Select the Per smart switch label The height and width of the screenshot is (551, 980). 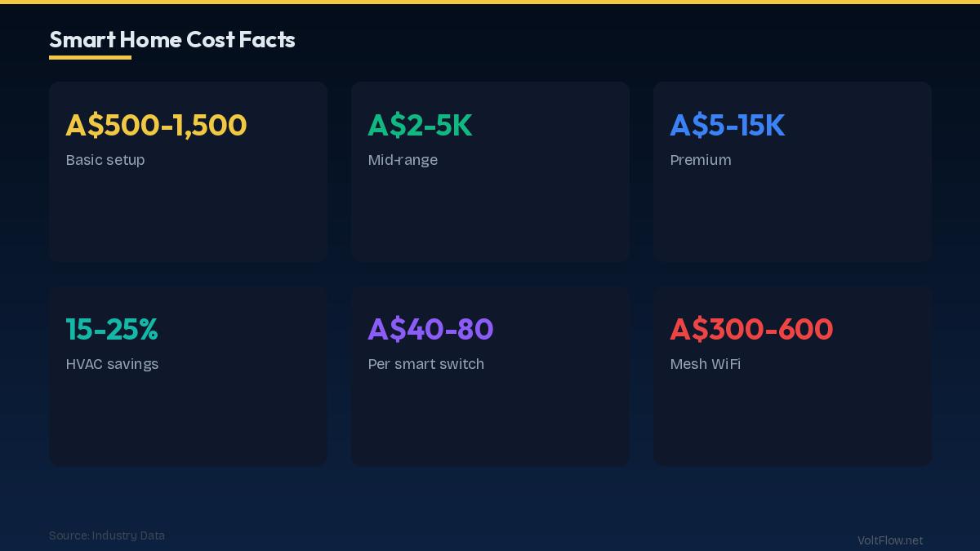[x=425, y=364]
